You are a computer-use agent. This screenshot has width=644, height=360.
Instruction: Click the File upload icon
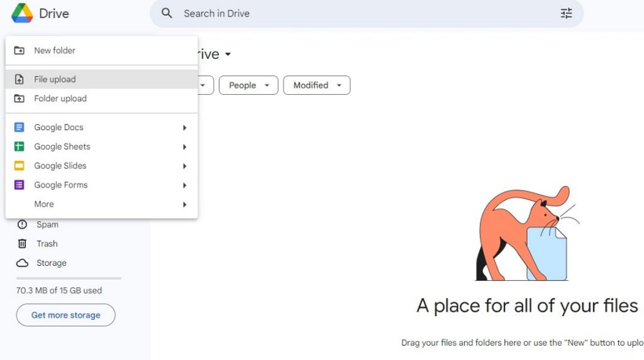(19, 79)
